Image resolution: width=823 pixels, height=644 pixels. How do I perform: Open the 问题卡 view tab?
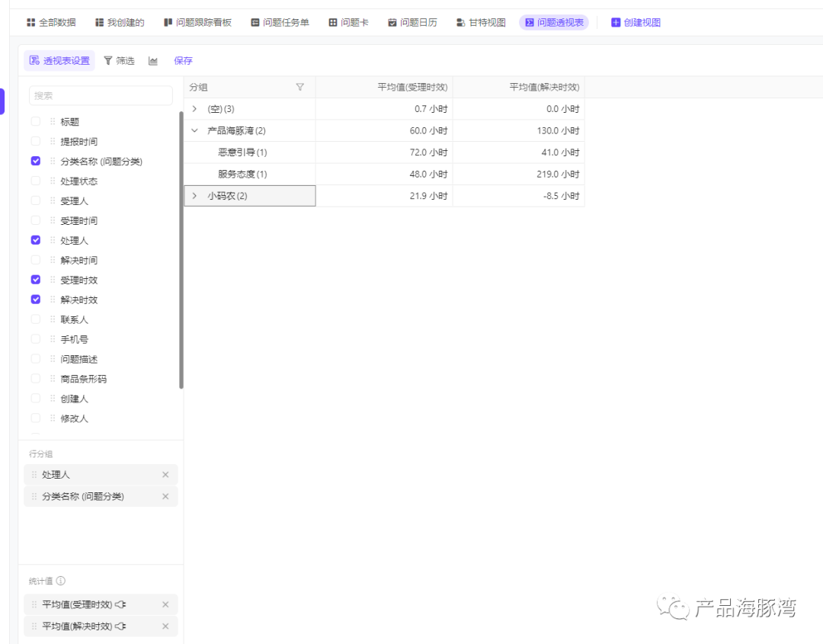coord(348,23)
